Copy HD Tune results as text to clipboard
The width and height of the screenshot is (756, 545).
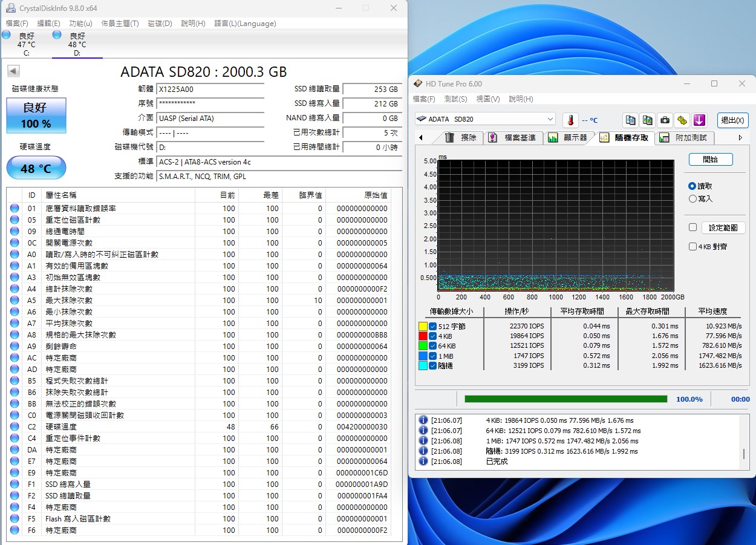point(631,120)
